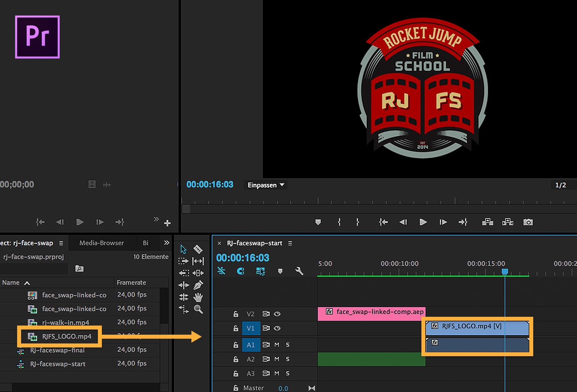Pick the Zoom tool magnifier

[198, 309]
